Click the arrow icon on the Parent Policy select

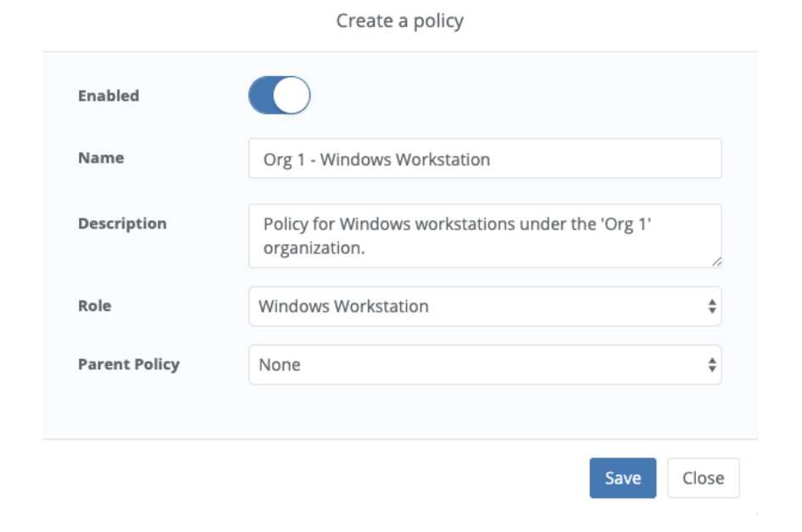coord(711,365)
